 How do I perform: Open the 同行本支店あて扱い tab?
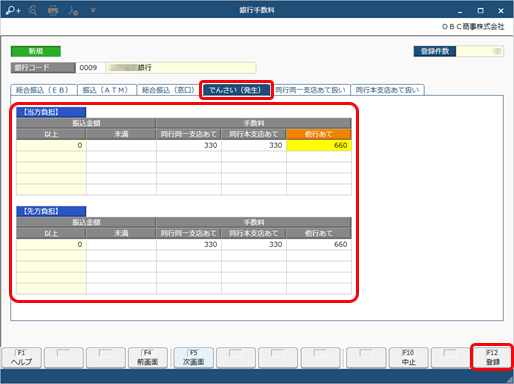point(387,90)
